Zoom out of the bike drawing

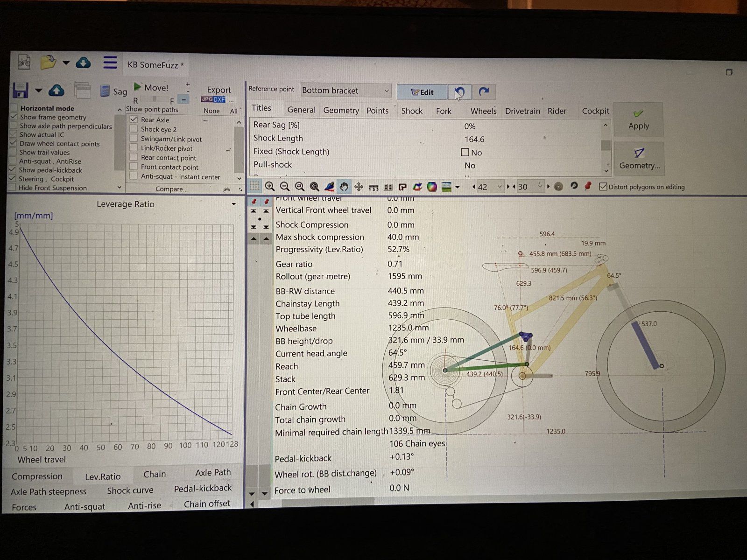(284, 187)
